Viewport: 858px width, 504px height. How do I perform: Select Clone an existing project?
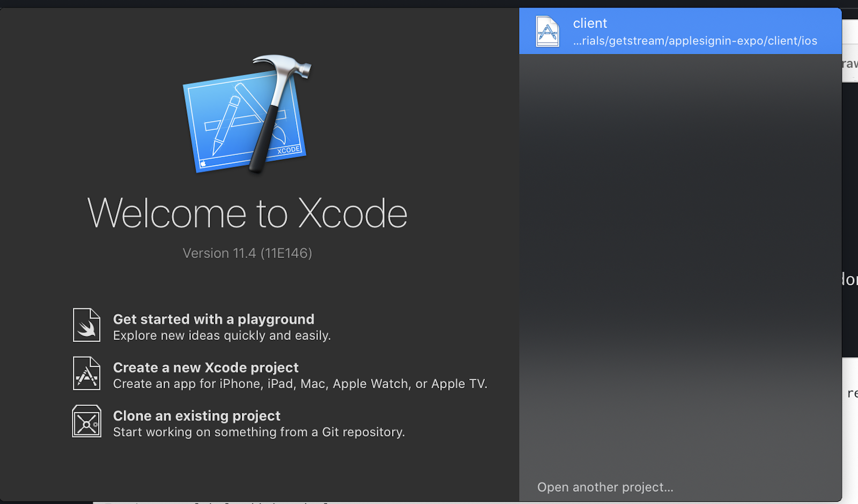point(196,416)
